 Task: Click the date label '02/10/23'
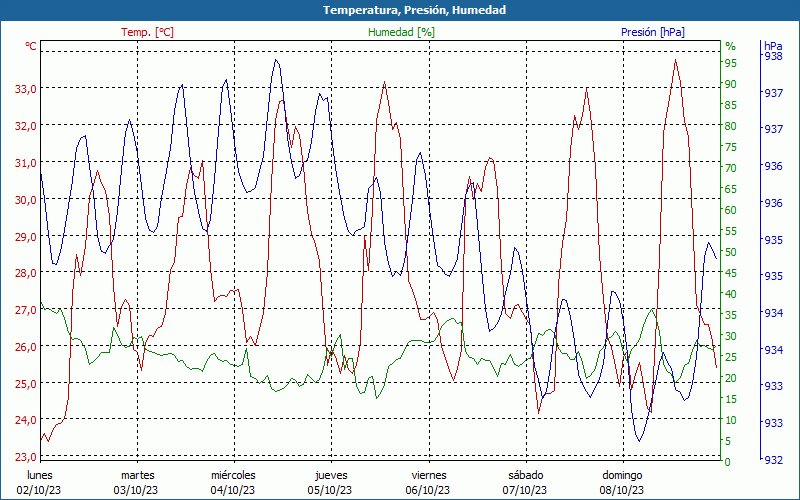point(39,490)
